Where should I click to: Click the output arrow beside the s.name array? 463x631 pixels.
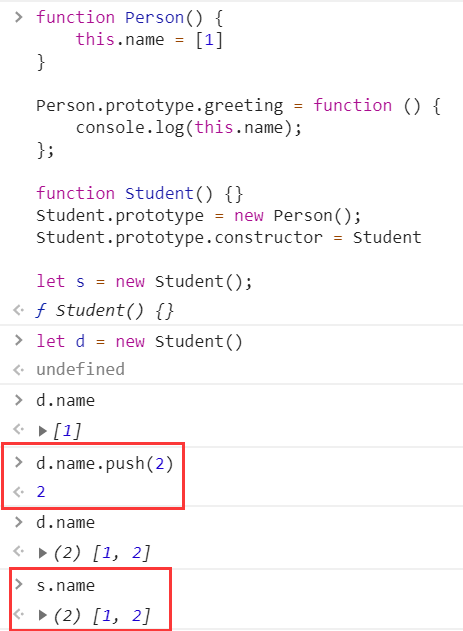click(x=19, y=615)
